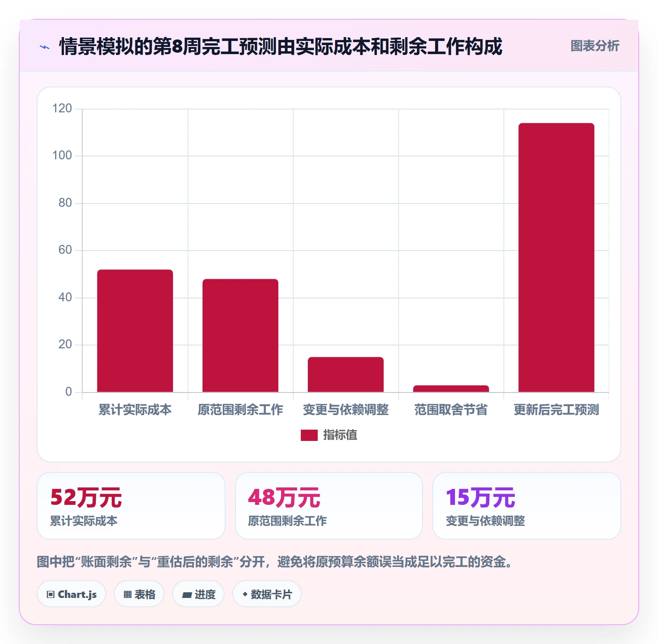Open the 15万元 变更与依赖调整 data card
The height and width of the screenshot is (644, 658).
(x=527, y=506)
